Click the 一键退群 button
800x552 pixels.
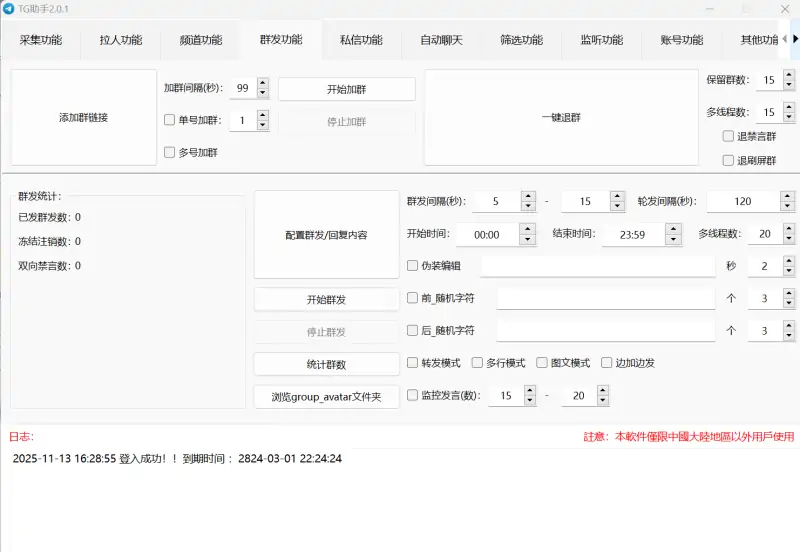(561, 117)
